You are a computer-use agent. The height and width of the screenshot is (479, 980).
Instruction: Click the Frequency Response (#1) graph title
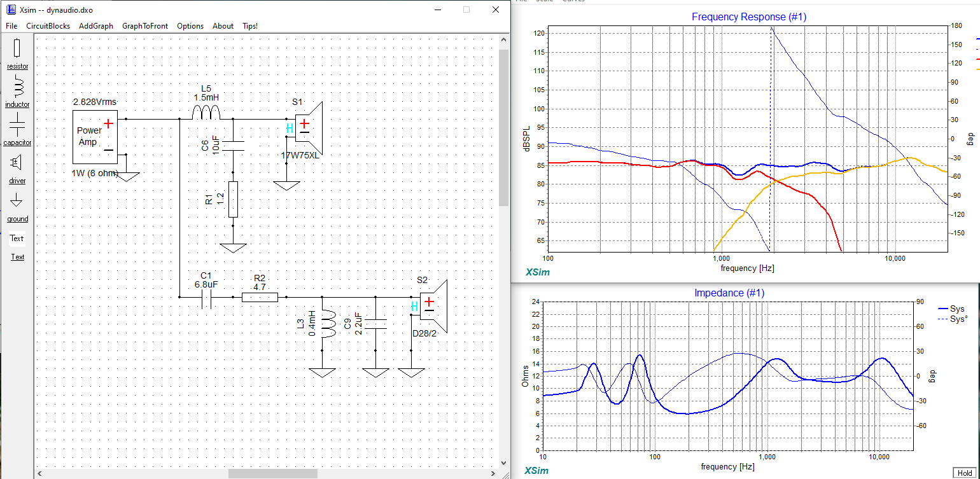click(749, 17)
